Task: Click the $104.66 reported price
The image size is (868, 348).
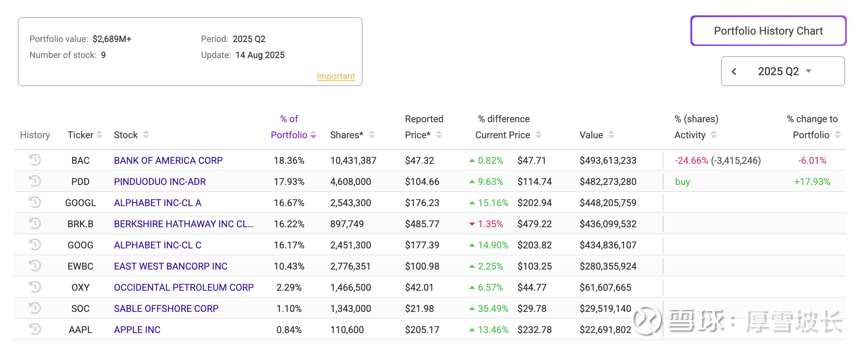Action: pos(422,182)
